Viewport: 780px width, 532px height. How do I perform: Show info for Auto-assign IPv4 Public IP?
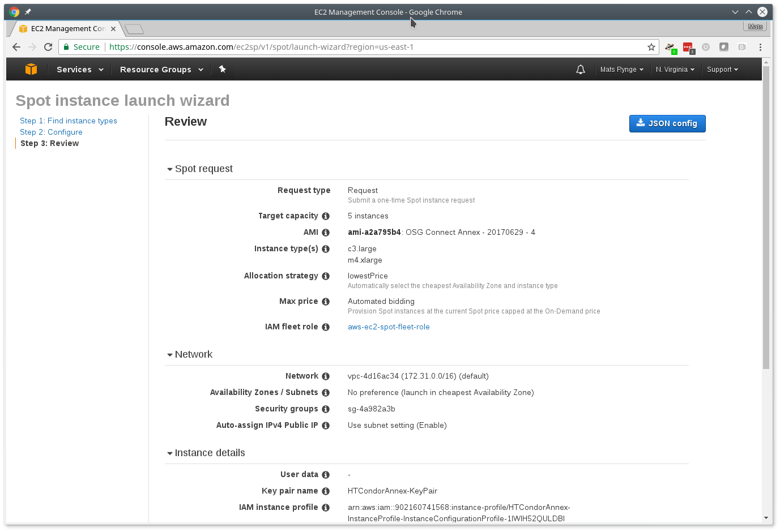tap(326, 426)
